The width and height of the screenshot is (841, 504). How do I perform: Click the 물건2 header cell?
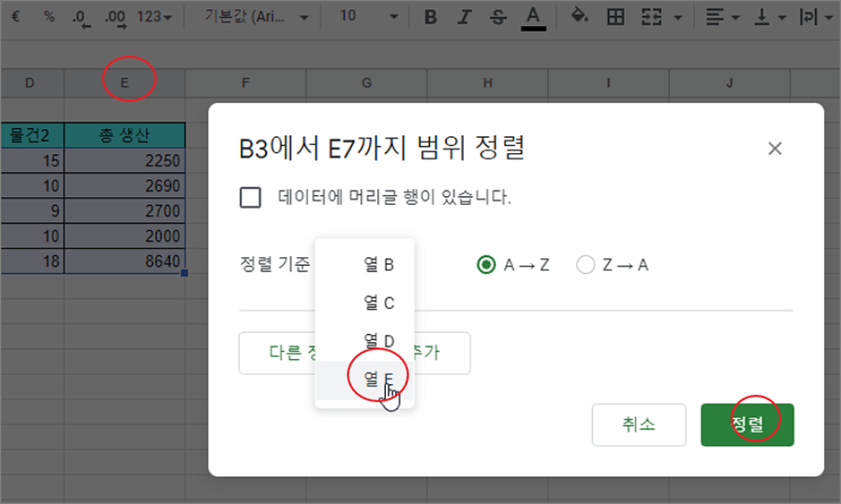click(x=32, y=135)
